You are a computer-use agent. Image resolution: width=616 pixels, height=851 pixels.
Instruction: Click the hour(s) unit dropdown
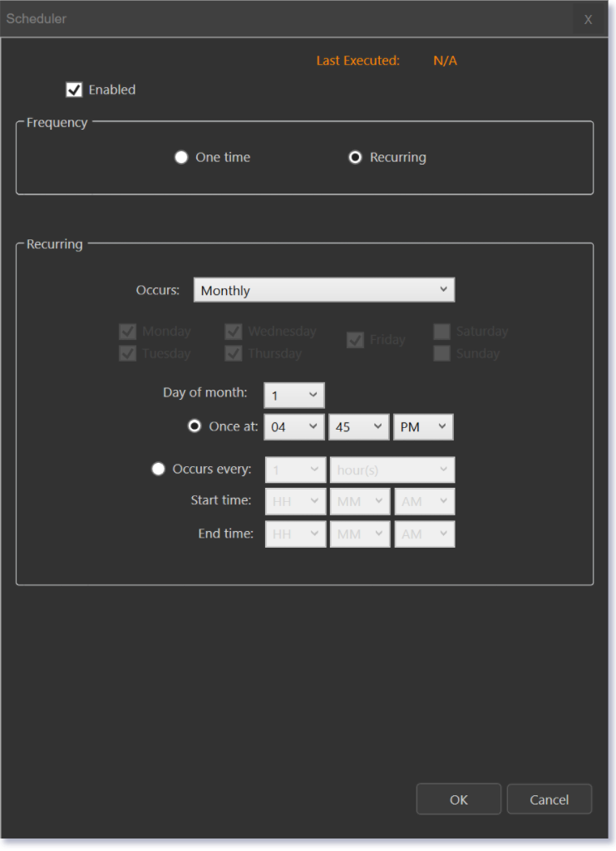(392, 470)
